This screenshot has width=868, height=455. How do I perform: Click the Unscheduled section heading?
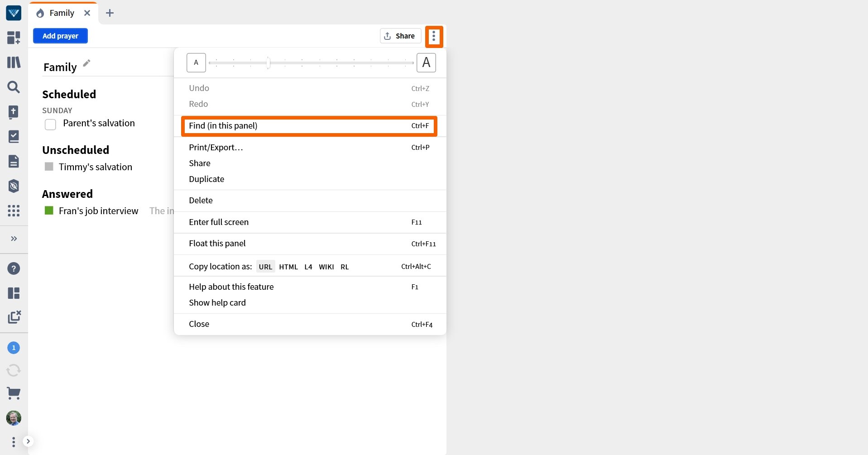tap(76, 150)
